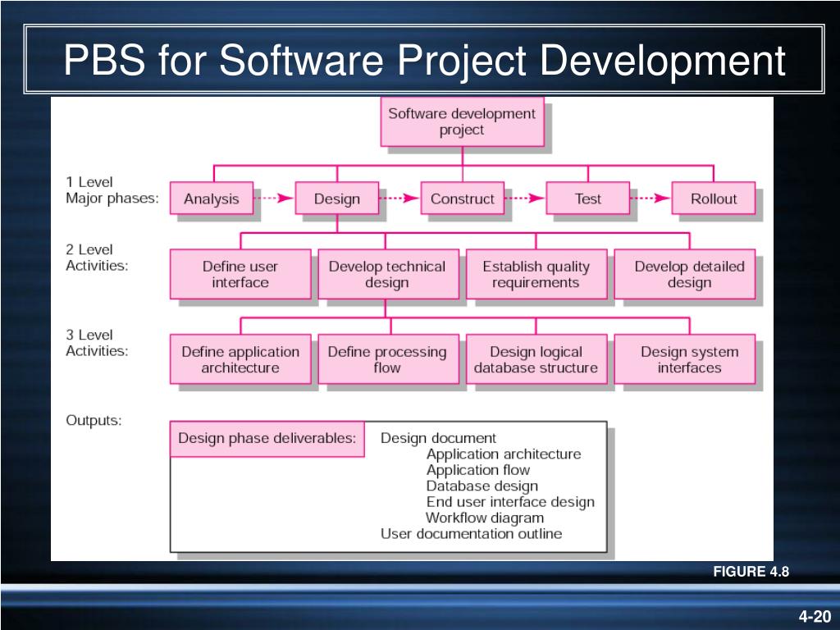Click the 'Develop detailed design' box
The image size is (840, 630).
coord(685,274)
